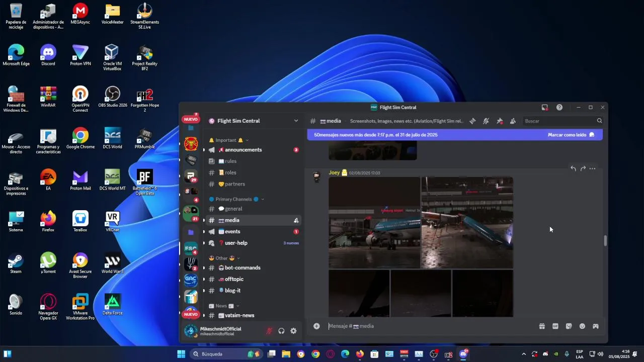Click the top NUEVO unread mentions badge
The height and width of the screenshot is (362, 644).
point(191,120)
